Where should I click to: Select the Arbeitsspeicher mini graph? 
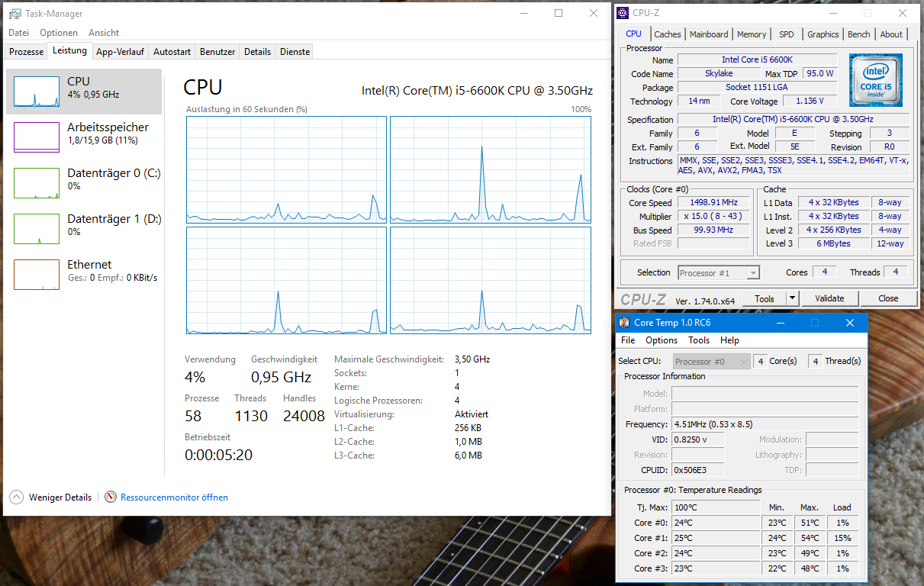[x=37, y=137]
